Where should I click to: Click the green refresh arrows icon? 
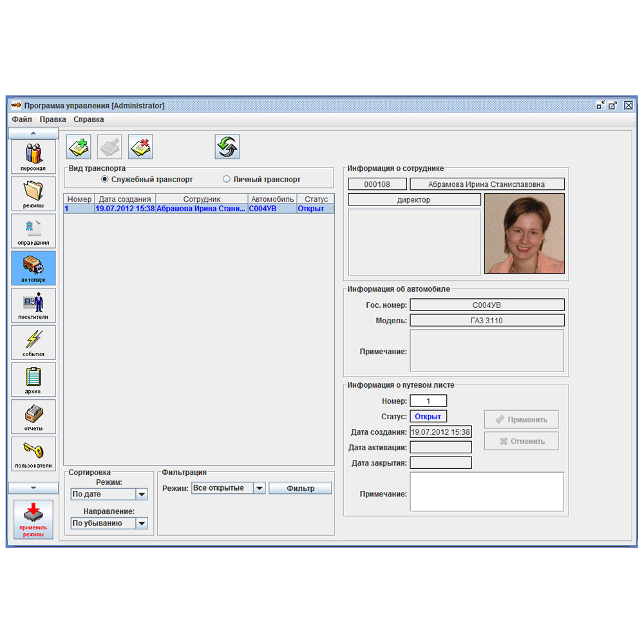(227, 147)
